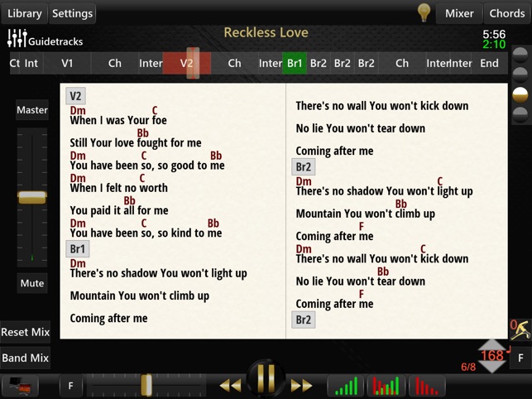The width and height of the screenshot is (532, 399).
Task: Click the lyric "You have been so, so kind to me"
Action: tap(146, 233)
